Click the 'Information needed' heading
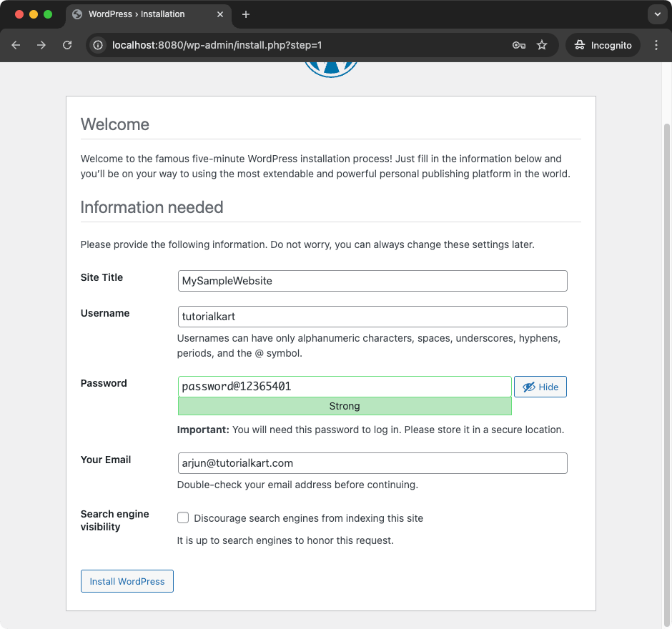This screenshot has width=672, height=629. click(152, 207)
